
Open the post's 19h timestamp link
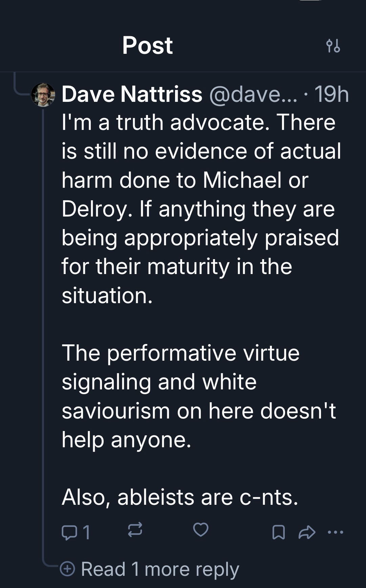coord(331,94)
